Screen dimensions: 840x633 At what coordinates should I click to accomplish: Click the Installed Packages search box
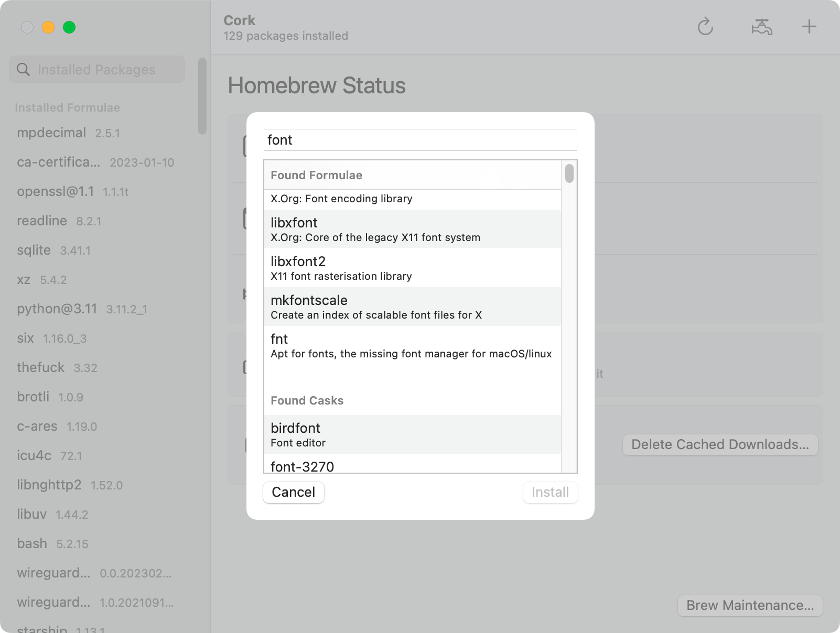[x=105, y=69]
